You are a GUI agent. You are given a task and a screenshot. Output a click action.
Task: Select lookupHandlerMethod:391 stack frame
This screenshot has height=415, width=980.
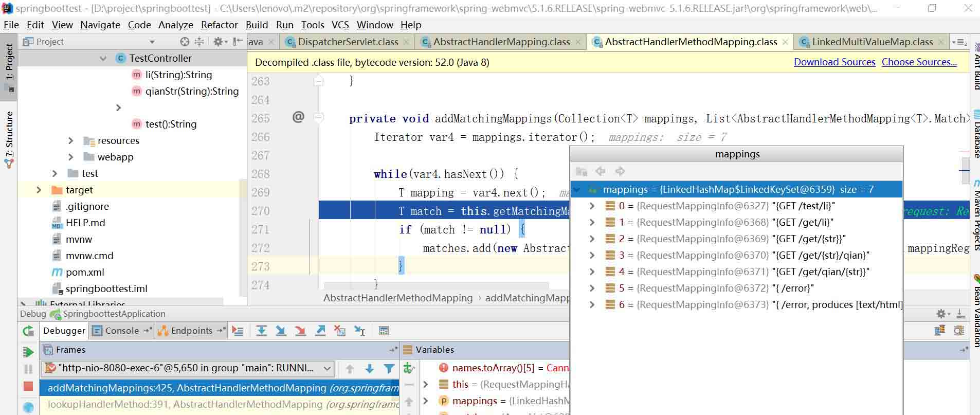pyautogui.click(x=220, y=405)
